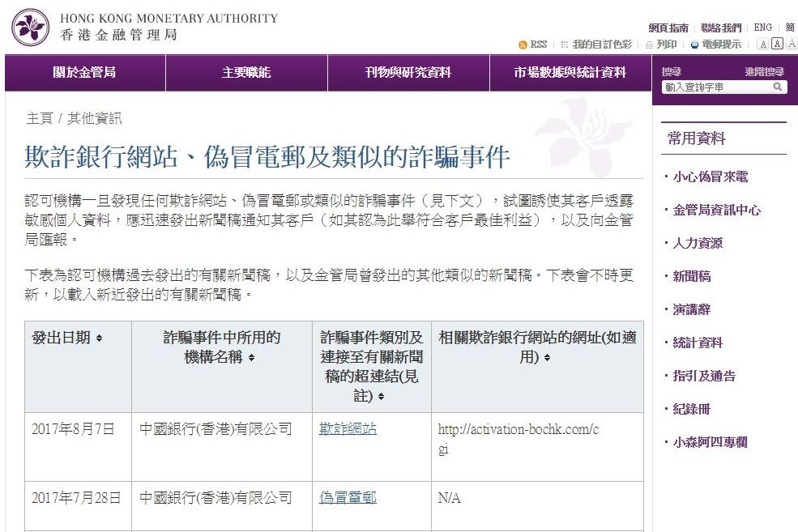Open the 刊物與研究資料 menu
The image size is (798, 532).
click(408, 73)
